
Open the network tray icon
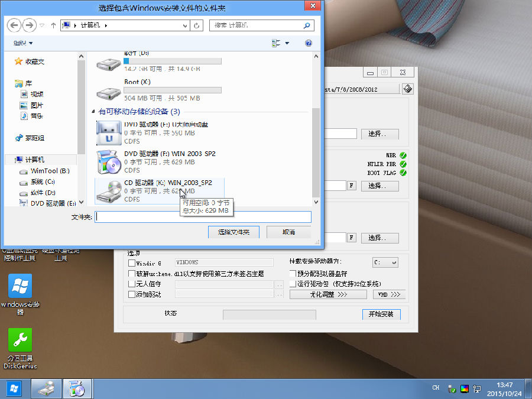click(477, 389)
